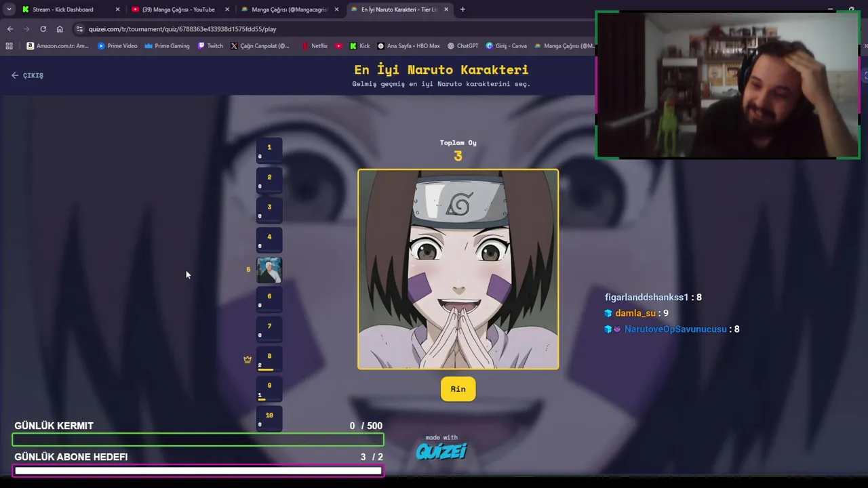Screen dimensions: 868x488
Task: Open the Netflix bookmark
Action: pos(315,46)
